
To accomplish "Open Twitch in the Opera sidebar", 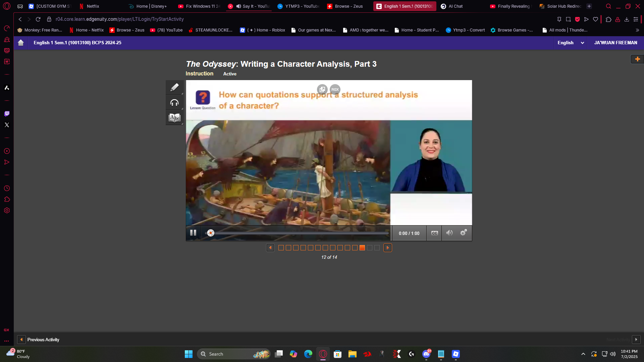I will click(7, 114).
